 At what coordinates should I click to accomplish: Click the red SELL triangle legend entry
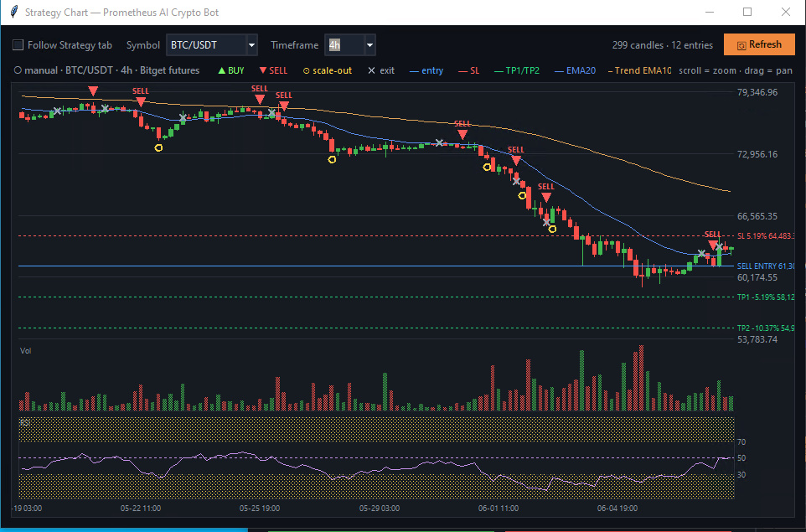coord(273,71)
